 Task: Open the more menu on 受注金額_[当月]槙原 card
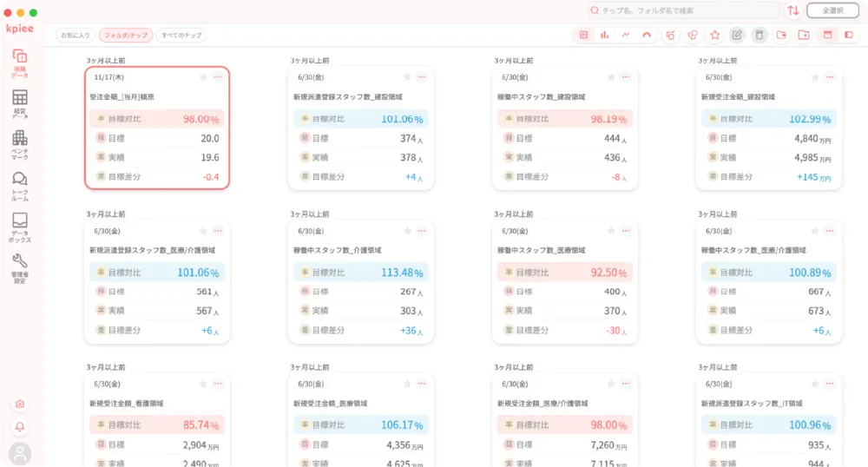(218, 77)
